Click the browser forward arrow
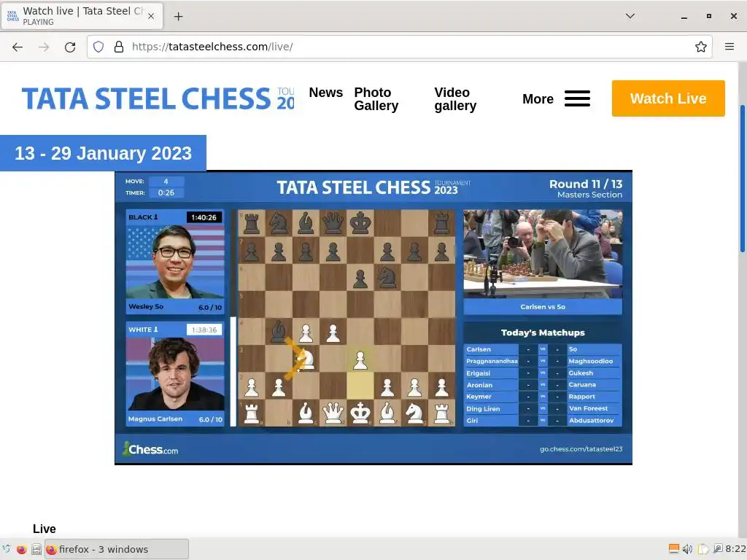The image size is (747, 560). point(44,47)
